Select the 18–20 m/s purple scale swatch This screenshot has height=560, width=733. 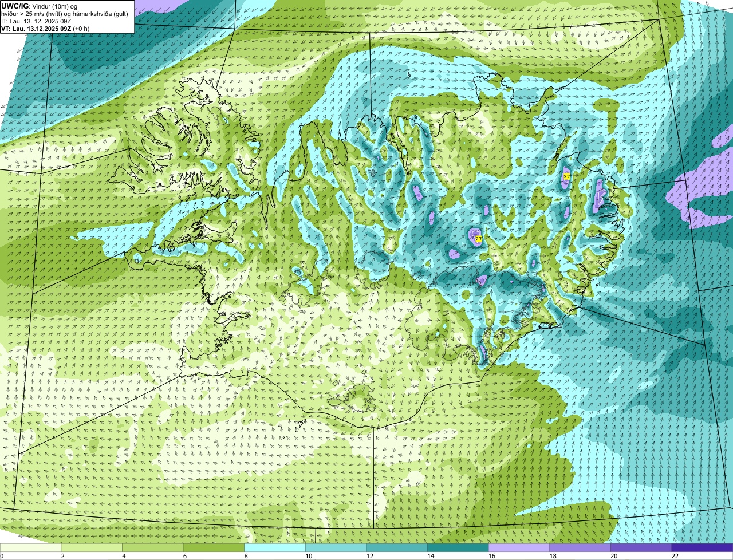(x=580, y=548)
